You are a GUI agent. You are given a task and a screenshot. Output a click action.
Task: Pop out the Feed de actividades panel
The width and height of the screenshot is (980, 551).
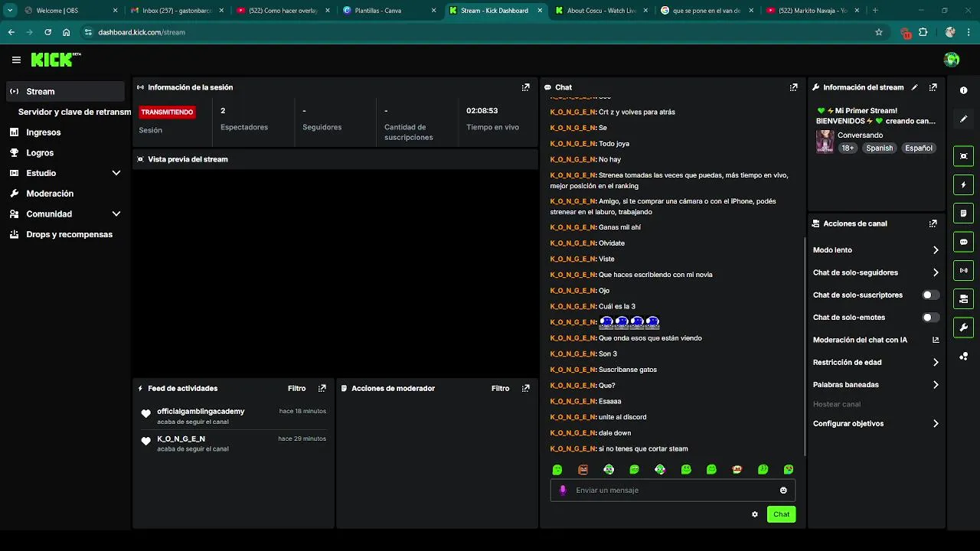[x=322, y=388]
